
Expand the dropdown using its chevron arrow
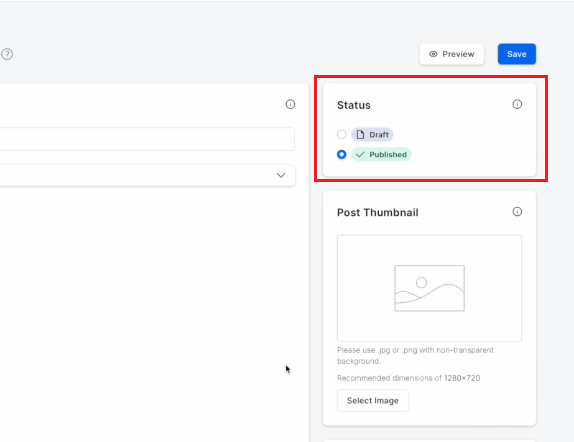click(281, 175)
